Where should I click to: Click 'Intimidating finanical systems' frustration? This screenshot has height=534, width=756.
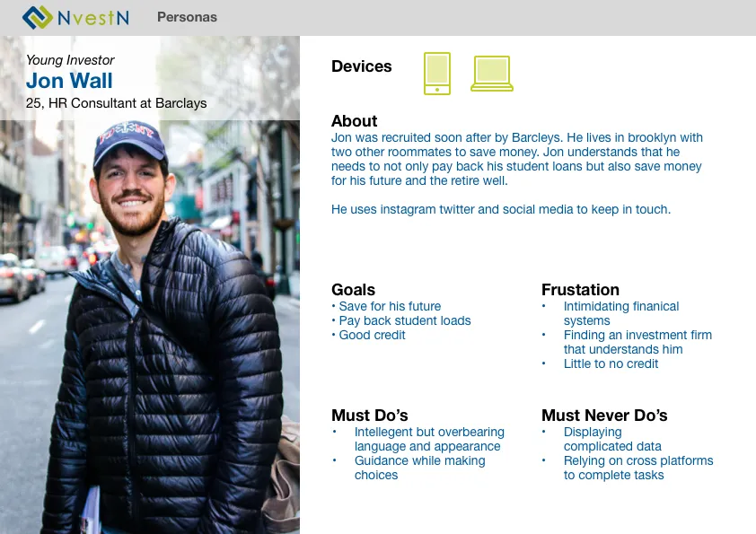[621, 313]
